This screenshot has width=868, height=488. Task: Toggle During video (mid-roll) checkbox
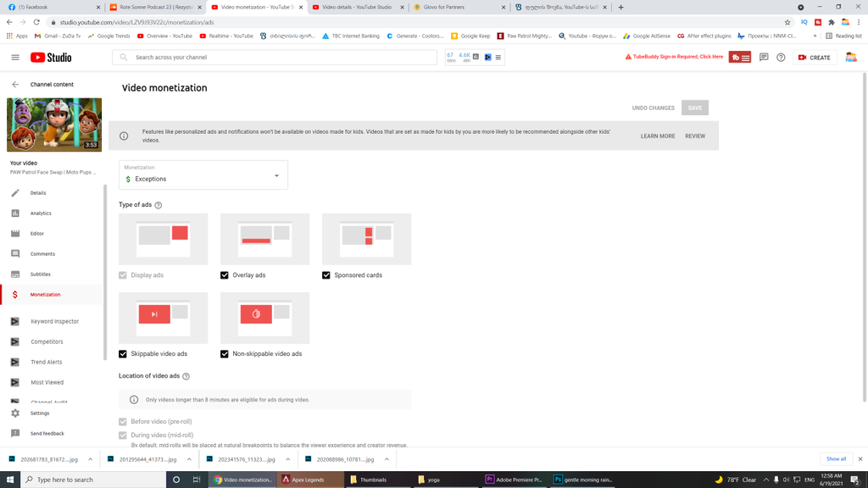(x=123, y=435)
